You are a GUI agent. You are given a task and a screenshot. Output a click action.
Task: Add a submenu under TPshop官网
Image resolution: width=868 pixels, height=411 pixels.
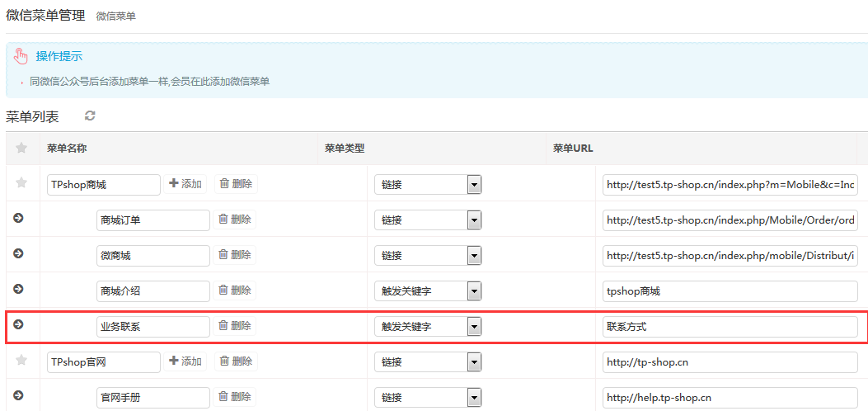tap(185, 361)
